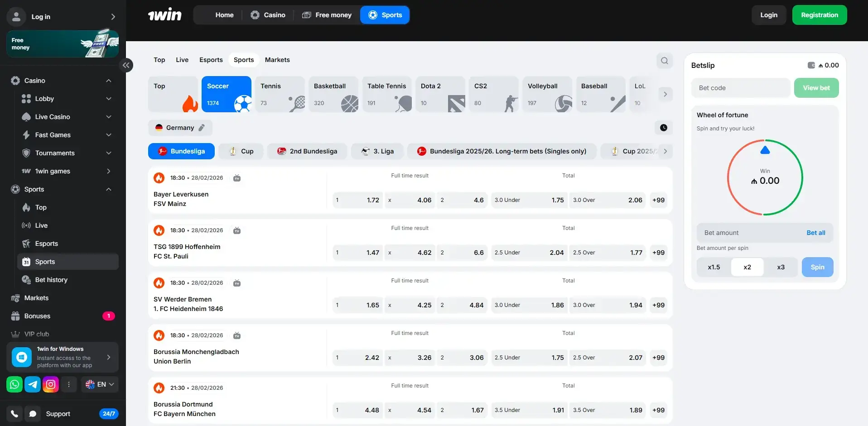Pick 3.0 Over at 1.94
This screenshot has height=426, width=868.
pyautogui.click(x=608, y=305)
